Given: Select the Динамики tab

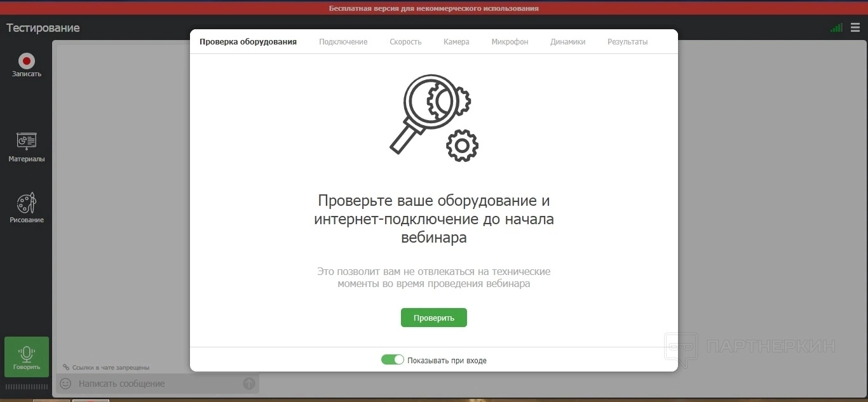Looking at the screenshot, I should pyautogui.click(x=568, y=42).
